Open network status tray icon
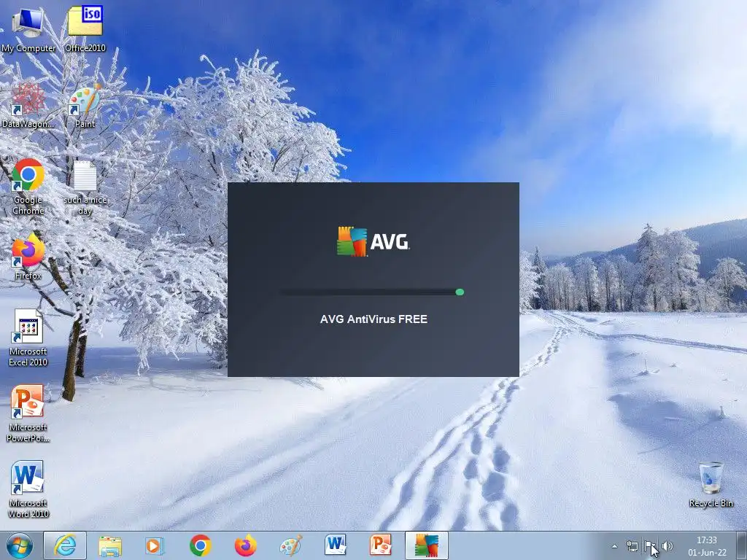This screenshot has height=560, width=747. [632, 546]
